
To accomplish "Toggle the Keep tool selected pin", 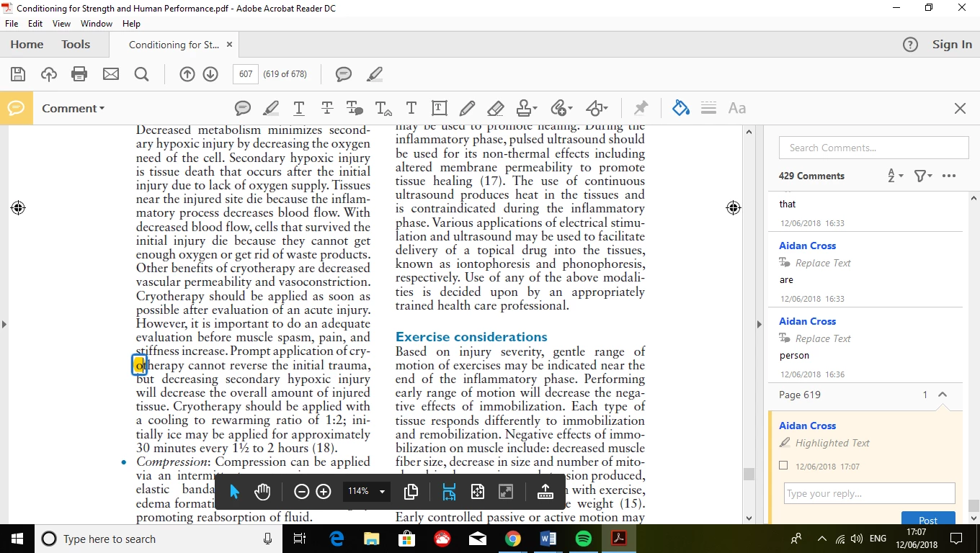I will tap(641, 108).
